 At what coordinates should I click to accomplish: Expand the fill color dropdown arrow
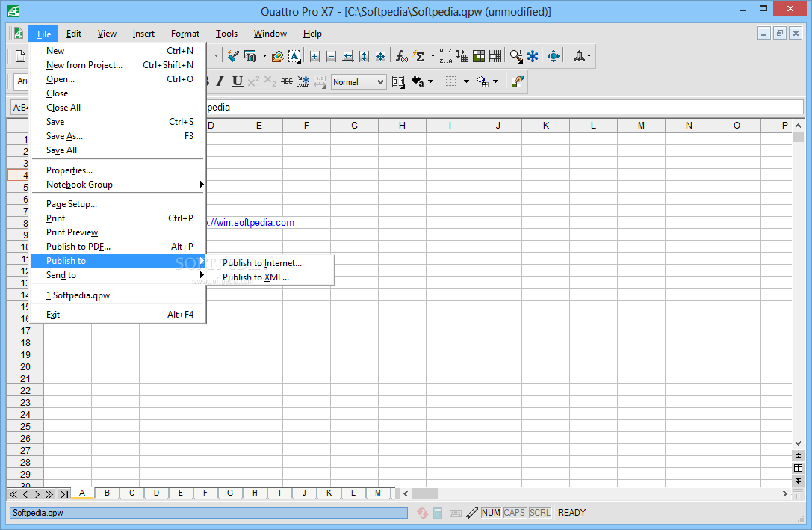[431, 81]
